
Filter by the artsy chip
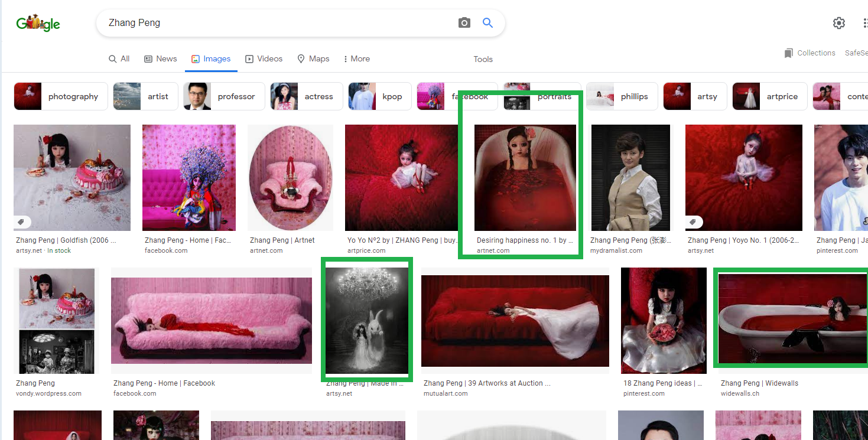pyautogui.click(x=695, y=96)
